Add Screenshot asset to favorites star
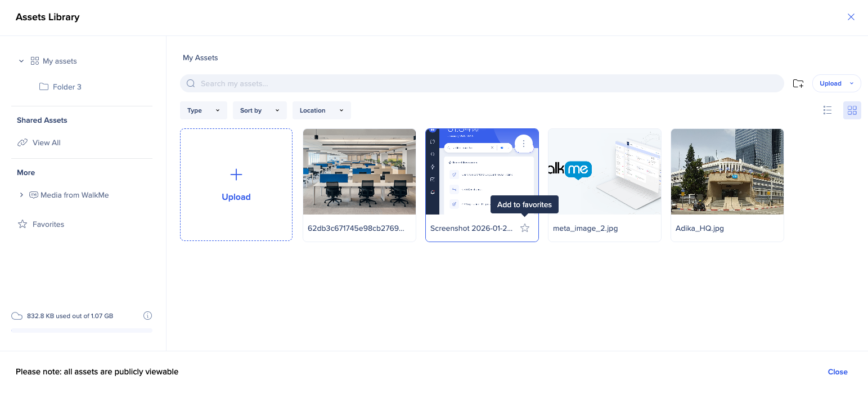Screen dimensions: 868x393 coord(525,228)
